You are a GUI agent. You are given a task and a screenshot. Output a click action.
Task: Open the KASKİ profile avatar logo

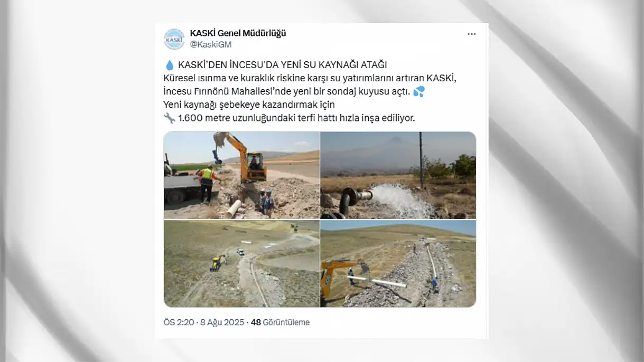tap(174, 39)
